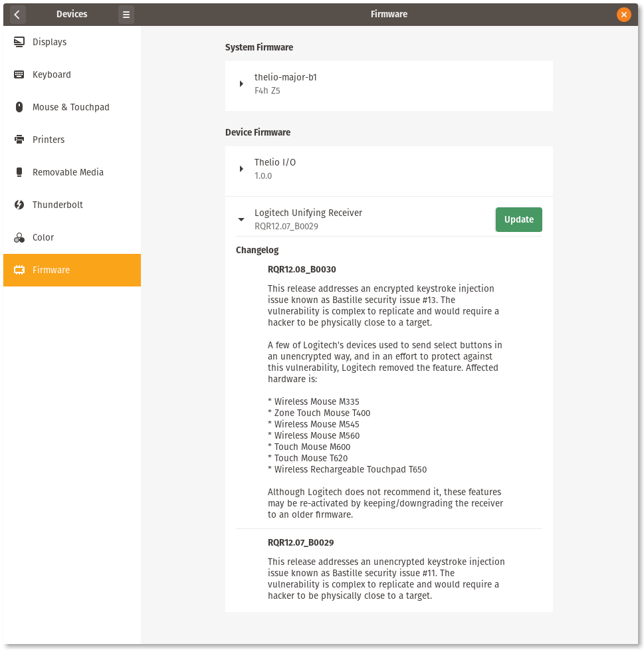The width and height of the screenshot is (644, 650).
Task: Select Mouse & Touchpad in sidebar
Action: (x=72, y=107)
